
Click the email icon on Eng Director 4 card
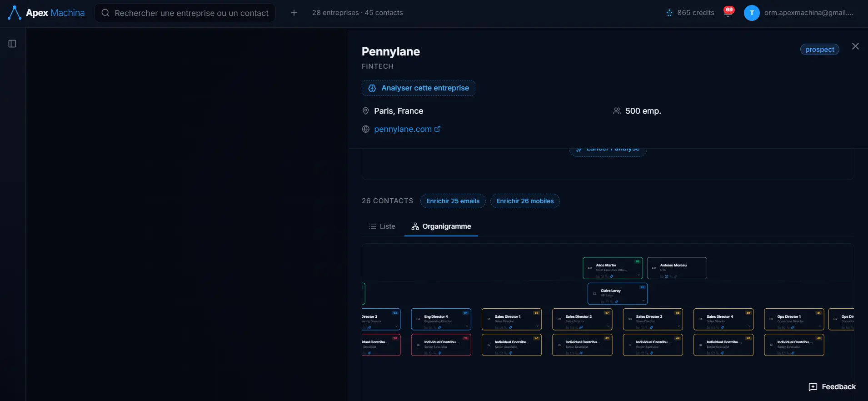[431, 327]
